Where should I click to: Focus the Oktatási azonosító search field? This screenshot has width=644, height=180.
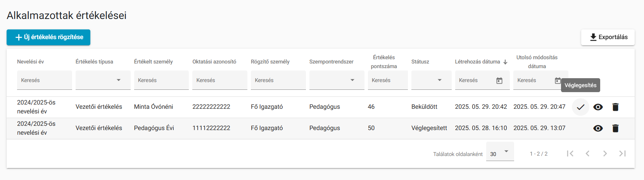pos(220,80)
